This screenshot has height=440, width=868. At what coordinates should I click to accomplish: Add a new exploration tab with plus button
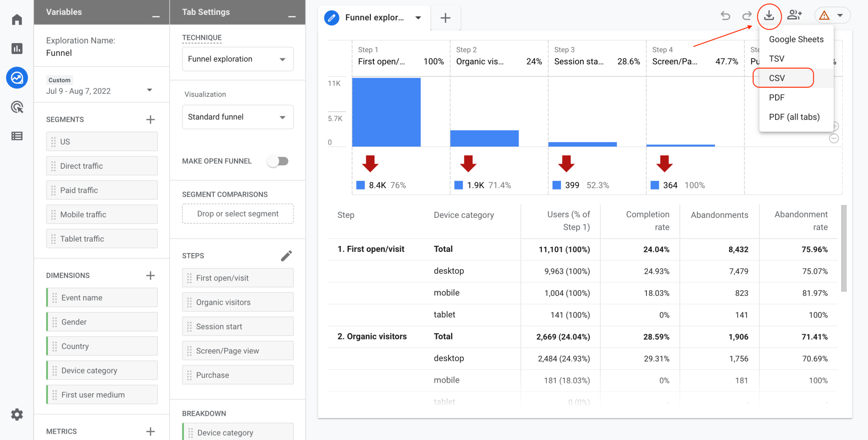pyautogui.click(x=445, y=18)
